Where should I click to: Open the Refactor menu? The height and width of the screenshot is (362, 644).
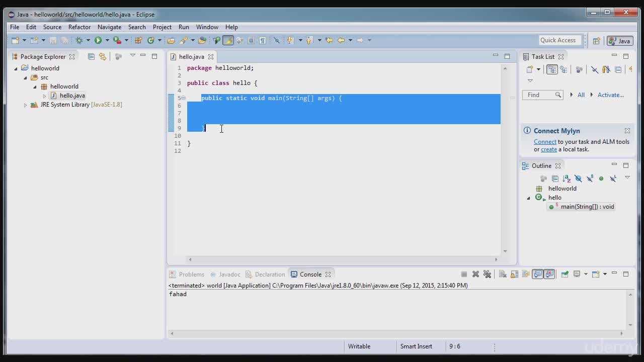tap(79, 27)
